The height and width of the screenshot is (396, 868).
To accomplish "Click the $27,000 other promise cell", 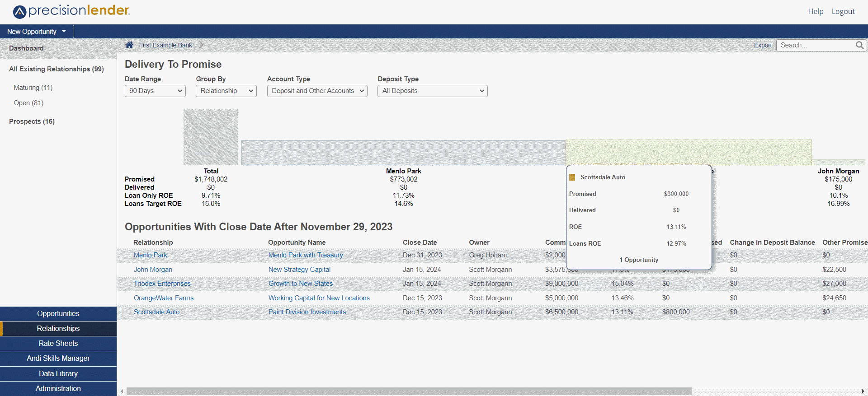I will (x=834, y=284).
